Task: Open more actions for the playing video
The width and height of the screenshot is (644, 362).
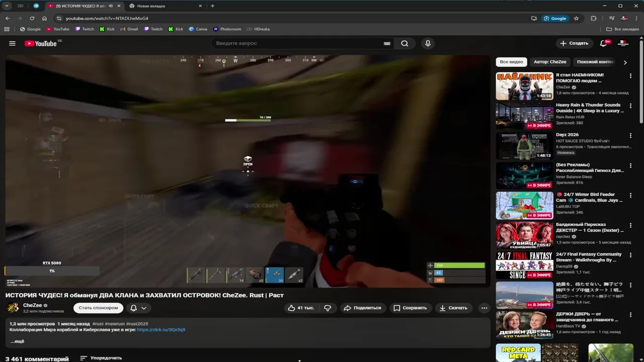Action: [484, 308]
